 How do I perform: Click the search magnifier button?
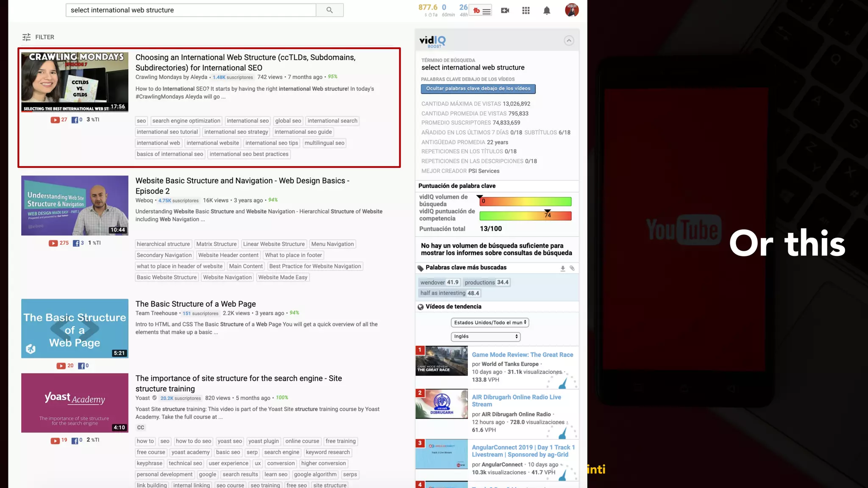[329, 10]
